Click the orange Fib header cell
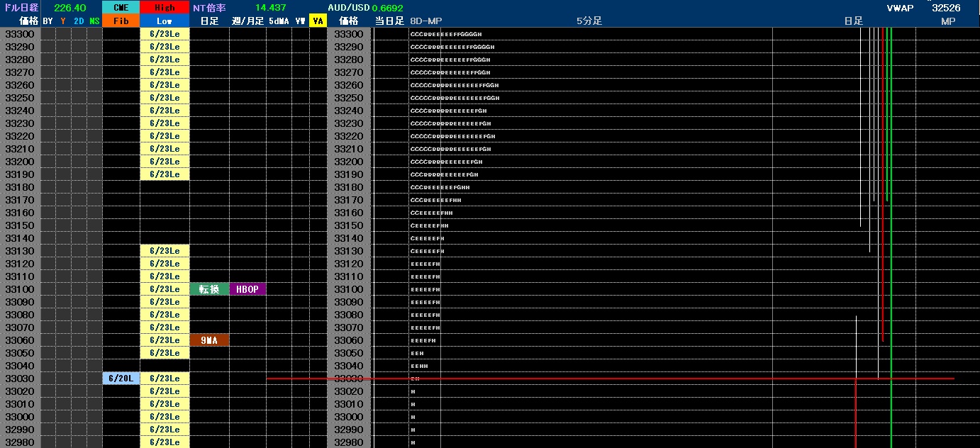This screenshot has height=448, width=980. tap(121, 21)
